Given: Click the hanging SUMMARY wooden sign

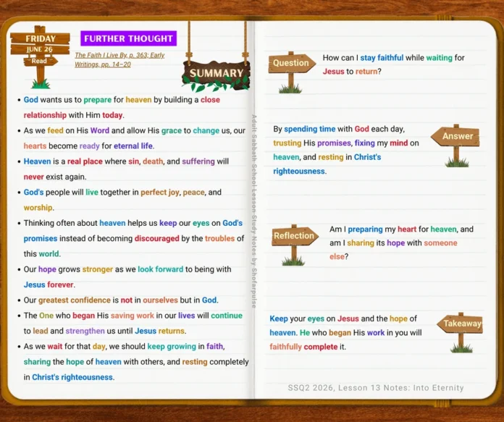Looking at the screenshot, I should tap(216, 75).
